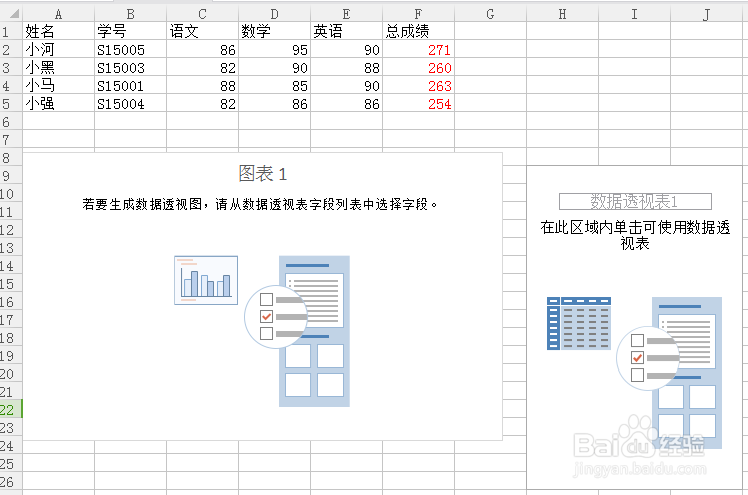
Task: Click student ID S15004
Action: click(130, 103)
